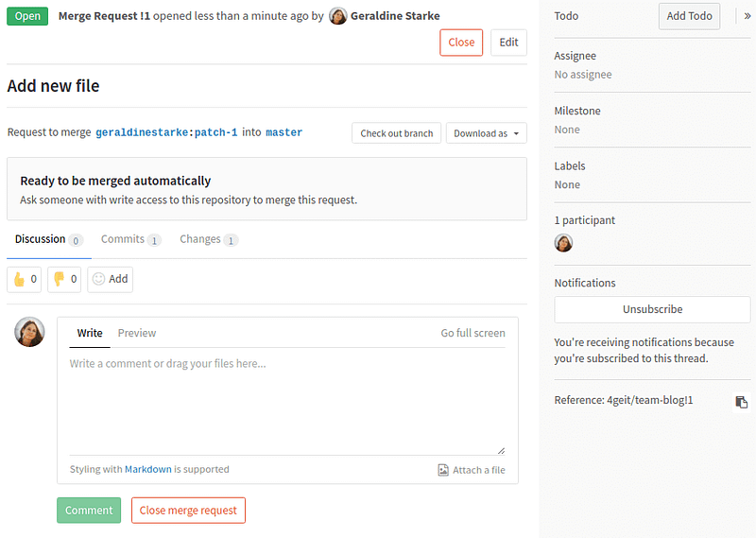Click the thumbs down emoji button
Screen dimensions: 756x538
[64, 279]
